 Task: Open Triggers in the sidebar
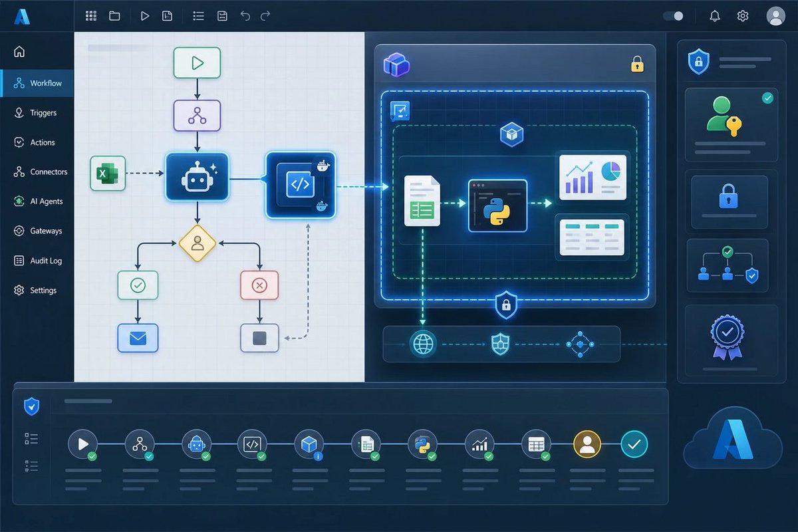pos(37,113)
